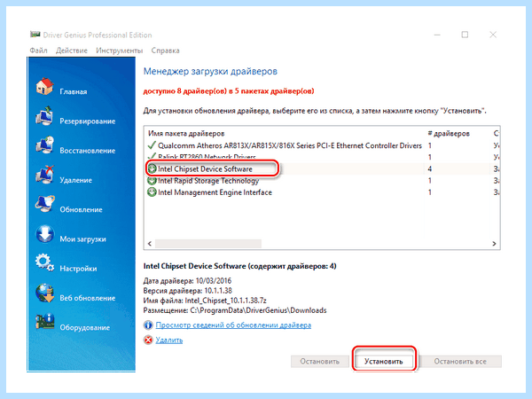Screen dimensions: 532x399
Task: Click Резервирование label in sidebar
Action: 88,121
